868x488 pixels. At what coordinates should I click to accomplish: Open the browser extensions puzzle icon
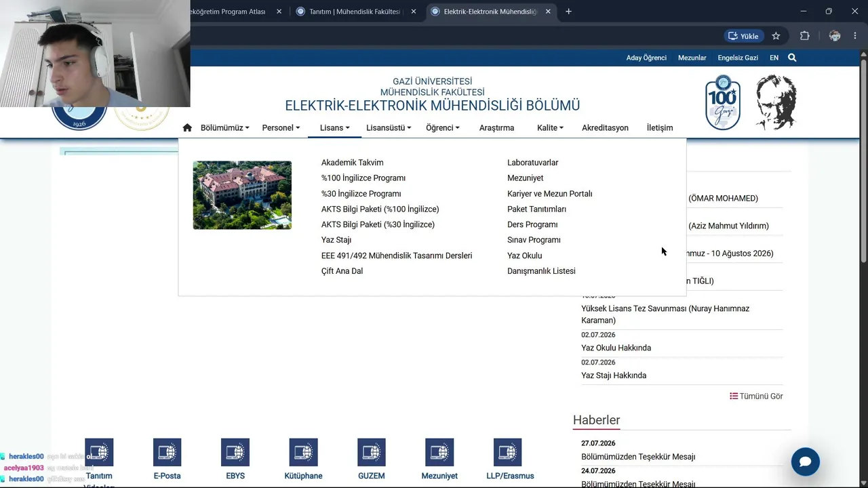coord(805,36)
